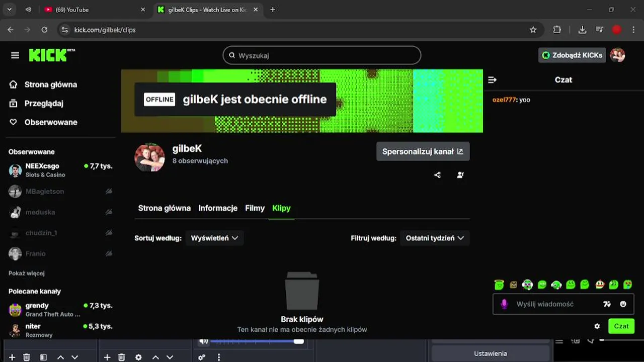This screenshot has width=644, height=362.
Task: Toggle notifications for chudzin_1
Action: click(109, 233)
